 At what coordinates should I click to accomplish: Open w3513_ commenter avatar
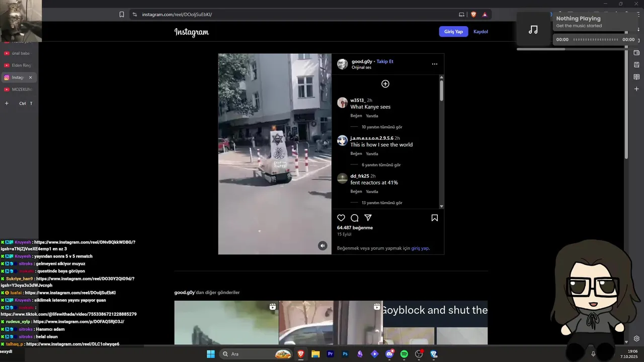pos(343,103)
